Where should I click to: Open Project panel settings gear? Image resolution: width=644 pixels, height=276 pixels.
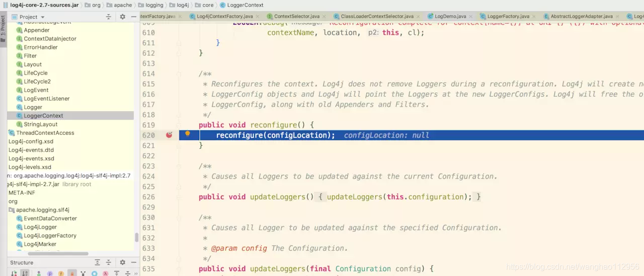[122, 17]
